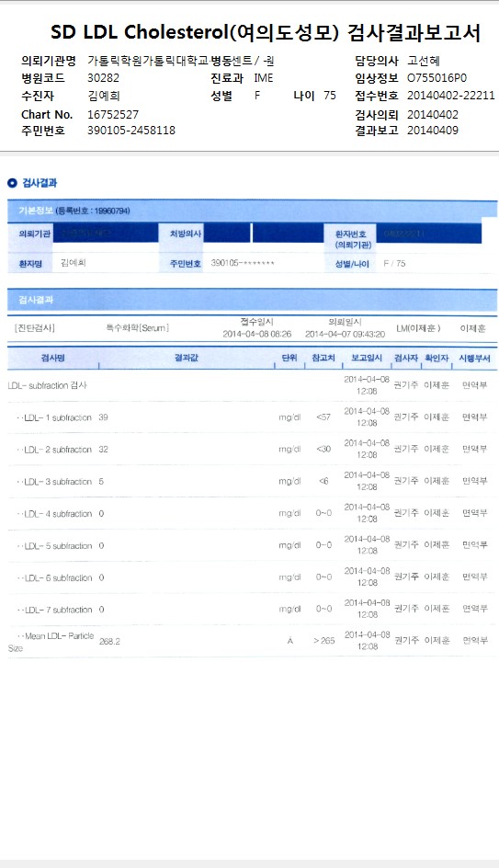499x868 pixels.
Task: Select the LDL-1 subfraction row
Action: (253, 417)
